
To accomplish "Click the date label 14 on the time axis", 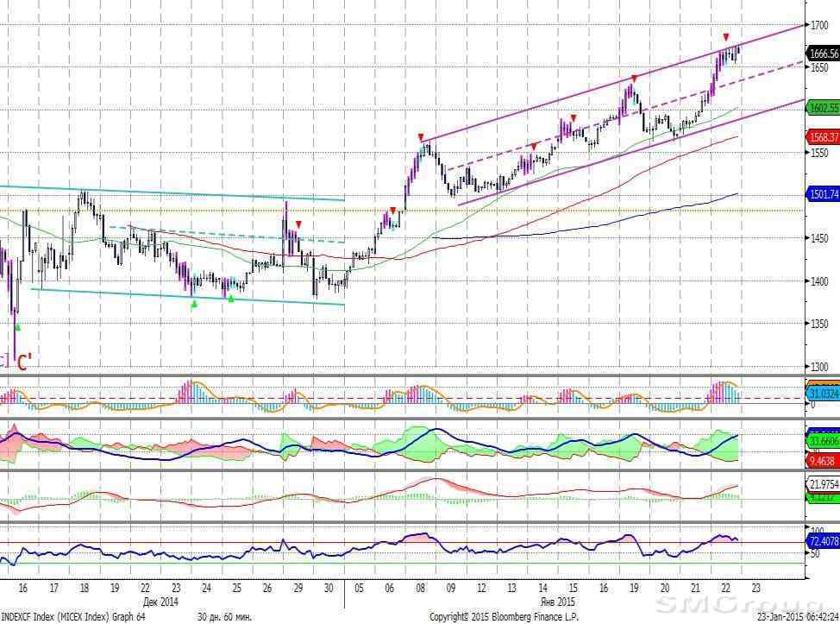I will (x=542, y=588).
